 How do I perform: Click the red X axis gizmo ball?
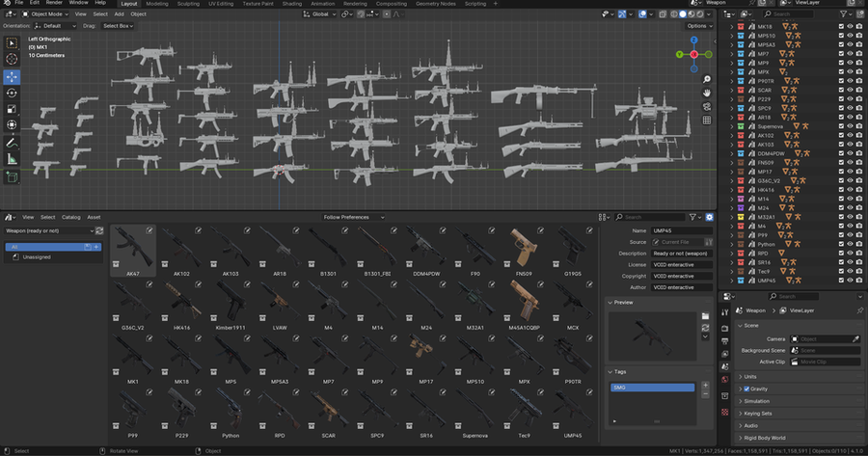[x=693, y=54]
